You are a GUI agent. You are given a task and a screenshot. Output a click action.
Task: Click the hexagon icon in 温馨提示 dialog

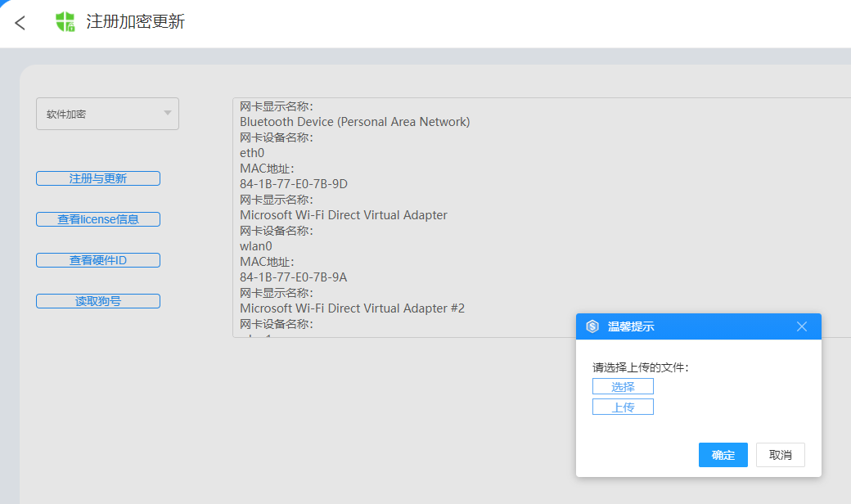tap(592, 326)
